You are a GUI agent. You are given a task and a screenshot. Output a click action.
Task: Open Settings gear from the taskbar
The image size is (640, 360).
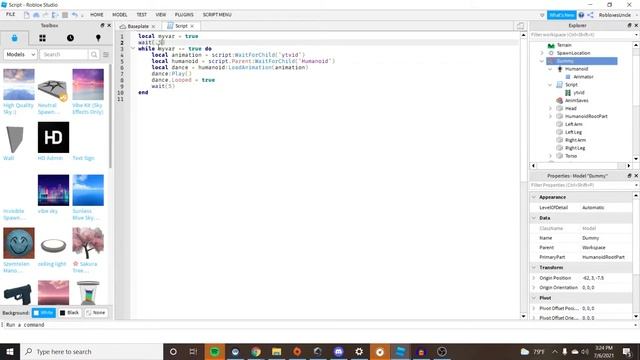(x=359, y=351)
